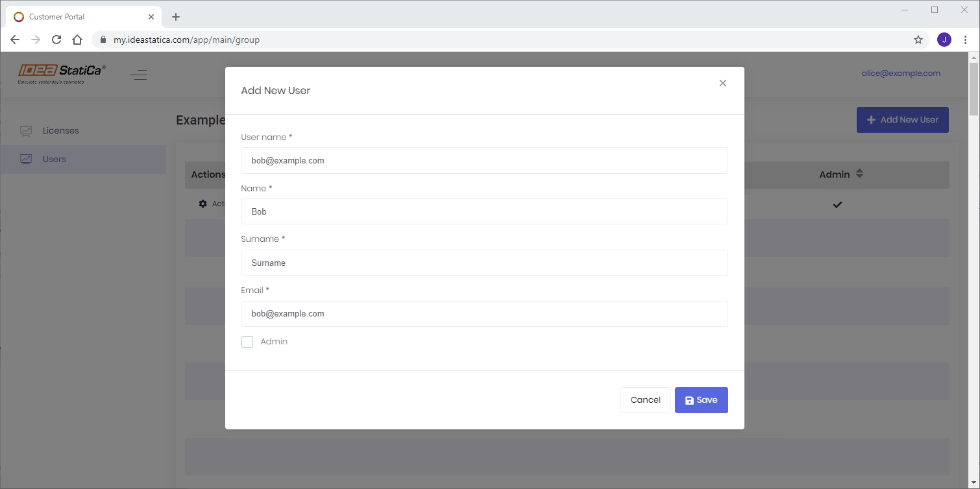980x489 pixels.
Task: Select Users in the sidebar
Action: pos(55,159)
